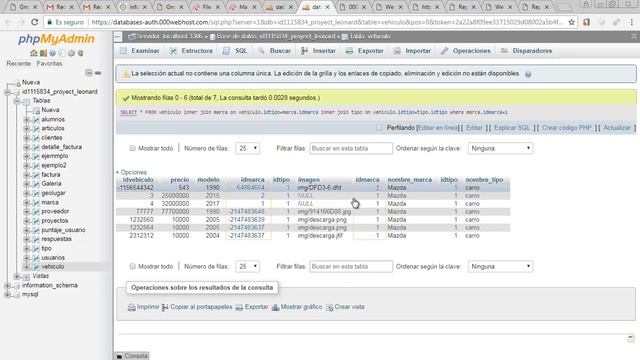Screen dimensions: 640x360
Task: Open lower Ordenar según la clave dropdown
Action: click(500, 266)
